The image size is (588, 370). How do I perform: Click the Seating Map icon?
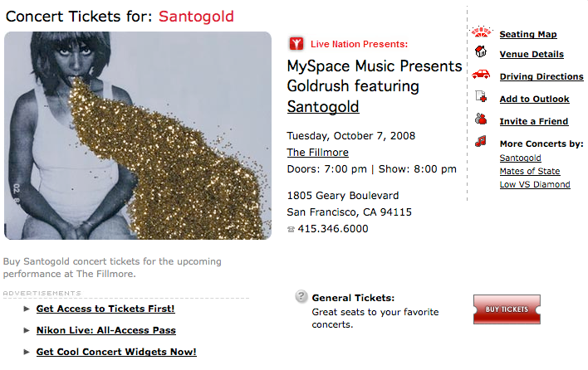481,33
